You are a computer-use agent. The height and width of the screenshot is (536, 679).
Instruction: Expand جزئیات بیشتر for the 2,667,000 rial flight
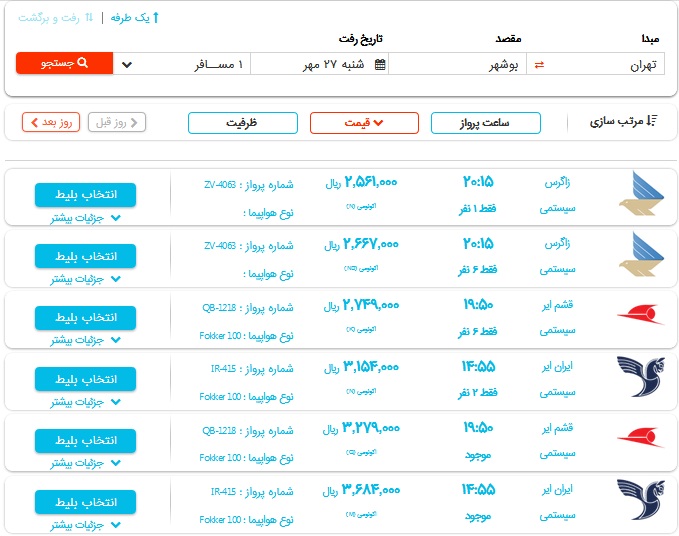(x=85, y=279)
